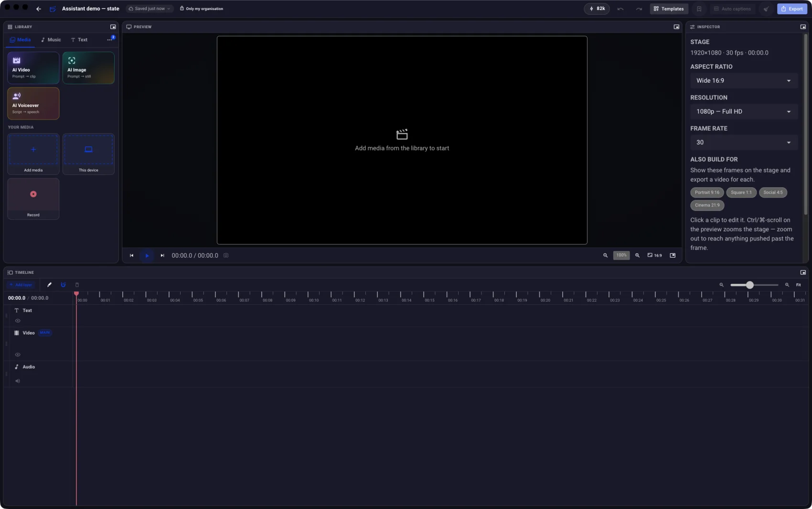Open the AI Voiceover card
Screen dimensions: 812x509
[33, 103]
